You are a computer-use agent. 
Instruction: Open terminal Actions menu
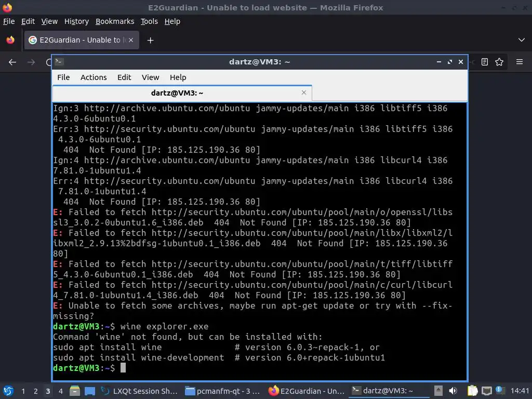pos(94,77)
